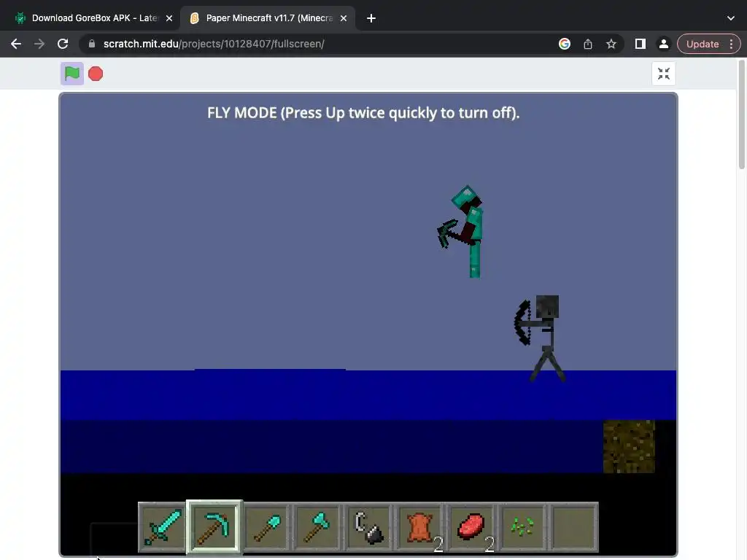Bookmark this page with the star icon
Viewport: 747px width, 560px height.
[611, 44]
